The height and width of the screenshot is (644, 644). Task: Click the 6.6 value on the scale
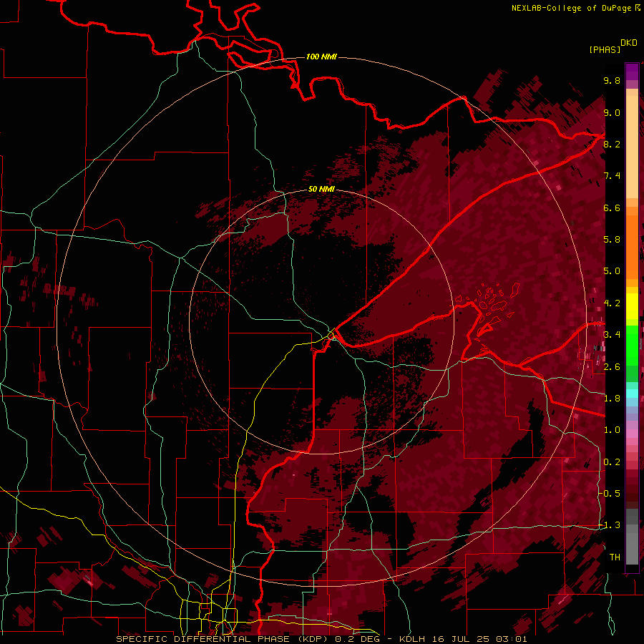point(612,208)
